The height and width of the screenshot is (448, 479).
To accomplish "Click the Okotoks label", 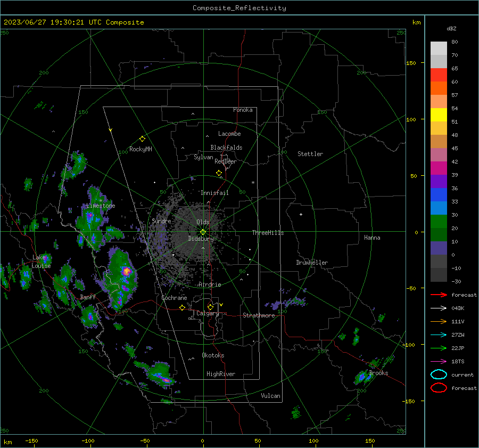I will tap(213, 355).
